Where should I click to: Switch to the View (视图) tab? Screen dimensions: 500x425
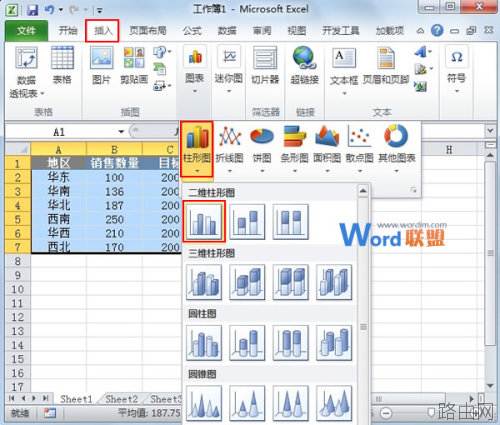[x=297, y=31]
